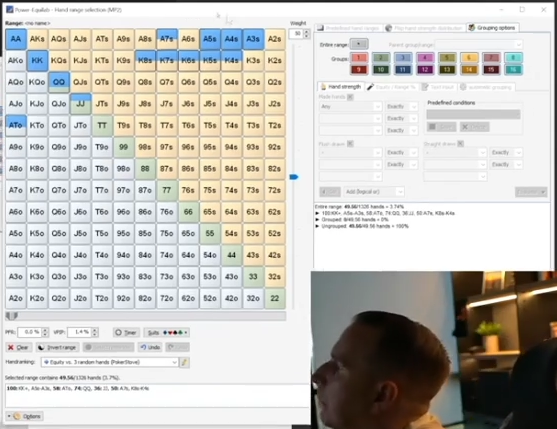Click the Invert range button
The image size is (557, 429).
coord(58,347)
